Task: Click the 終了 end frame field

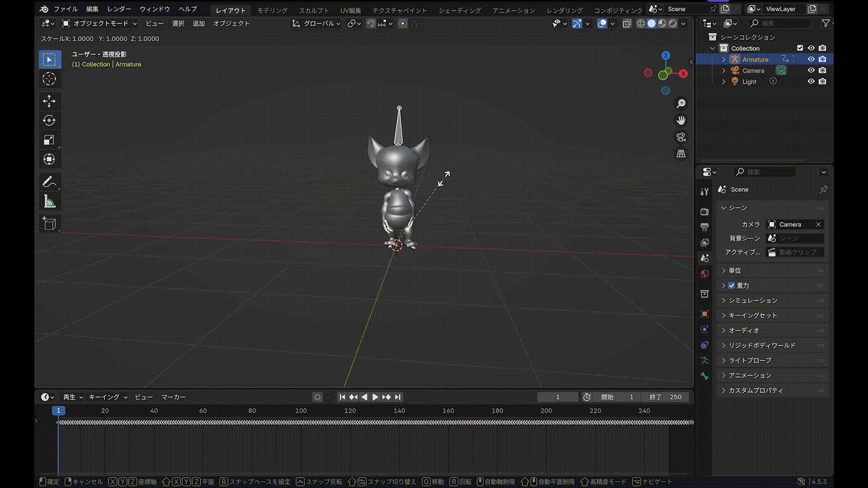Action: coord(665,397)
